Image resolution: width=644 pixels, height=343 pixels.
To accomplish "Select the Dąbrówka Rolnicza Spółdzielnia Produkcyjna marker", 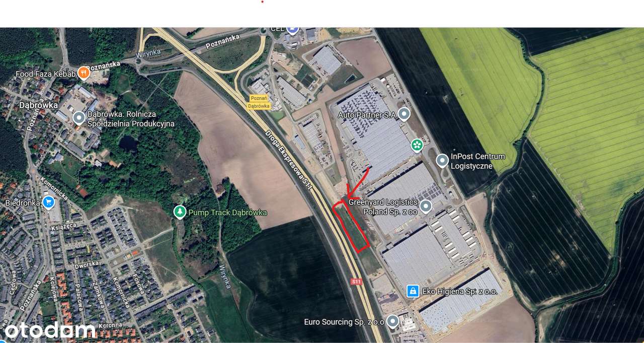I will (78, 118).
